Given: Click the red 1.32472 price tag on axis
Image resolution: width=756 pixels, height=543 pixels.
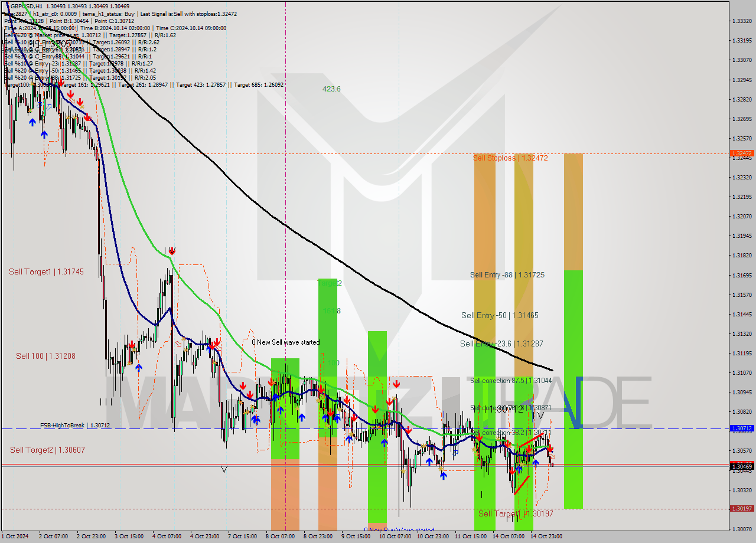Looking at the screenshot, I should (x=742, y=153).
